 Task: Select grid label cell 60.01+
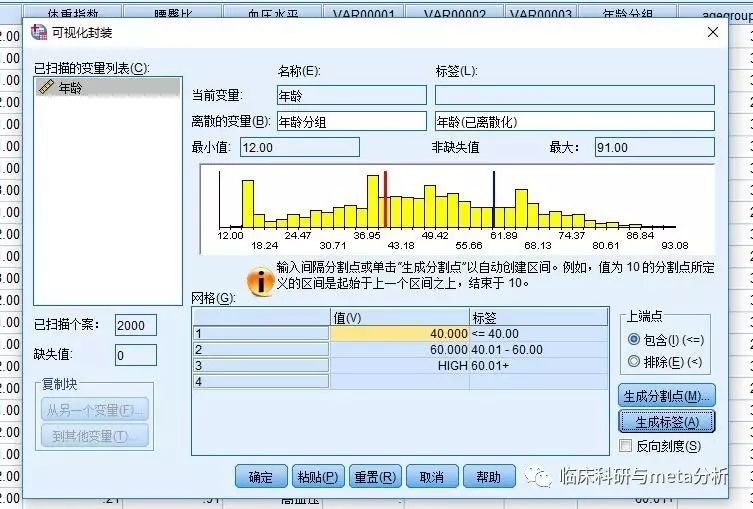tap(539, 365)
